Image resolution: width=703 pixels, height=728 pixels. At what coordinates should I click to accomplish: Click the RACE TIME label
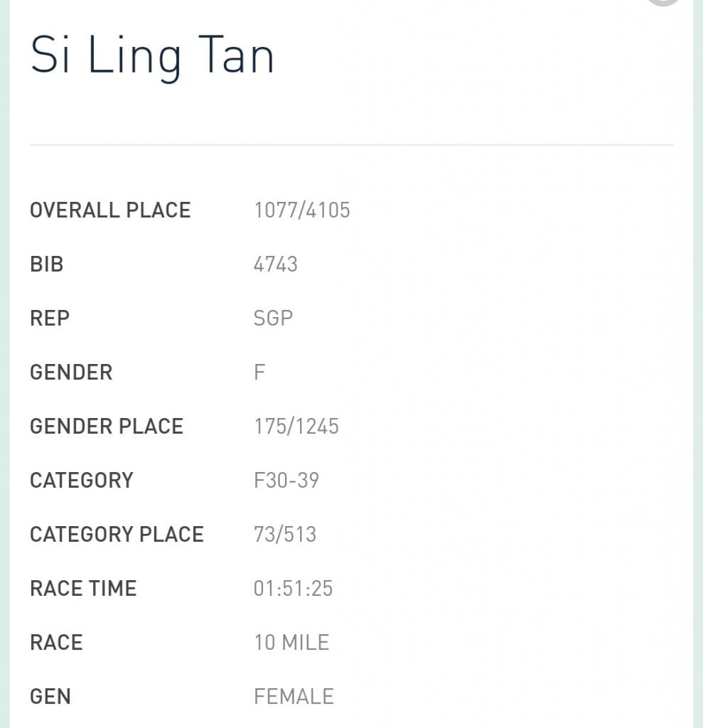point(83,589)
